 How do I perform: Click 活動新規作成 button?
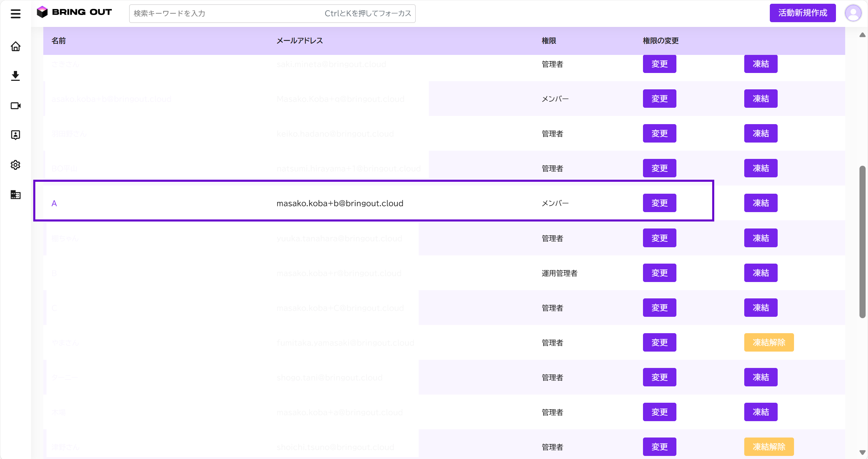[x=802, y=13]
